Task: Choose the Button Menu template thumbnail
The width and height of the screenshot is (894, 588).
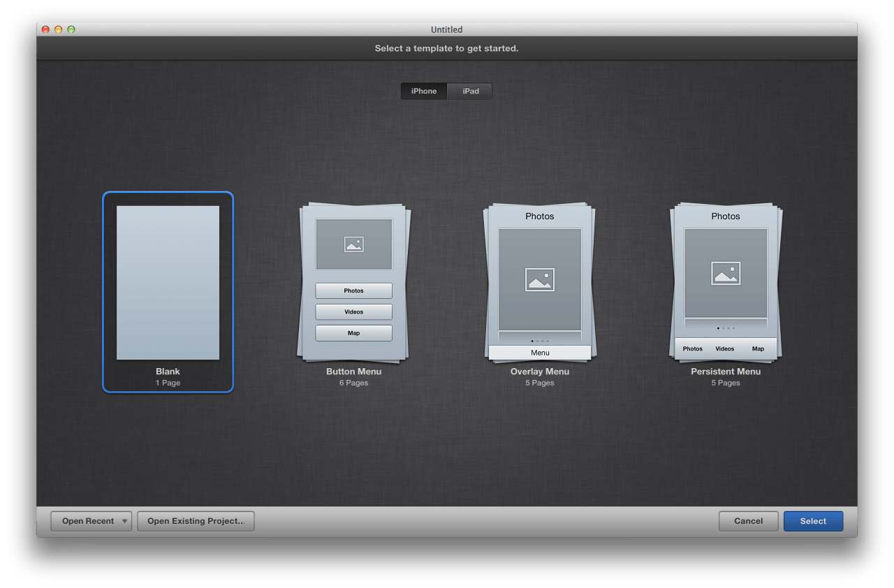Action: (x=353, y=283)
